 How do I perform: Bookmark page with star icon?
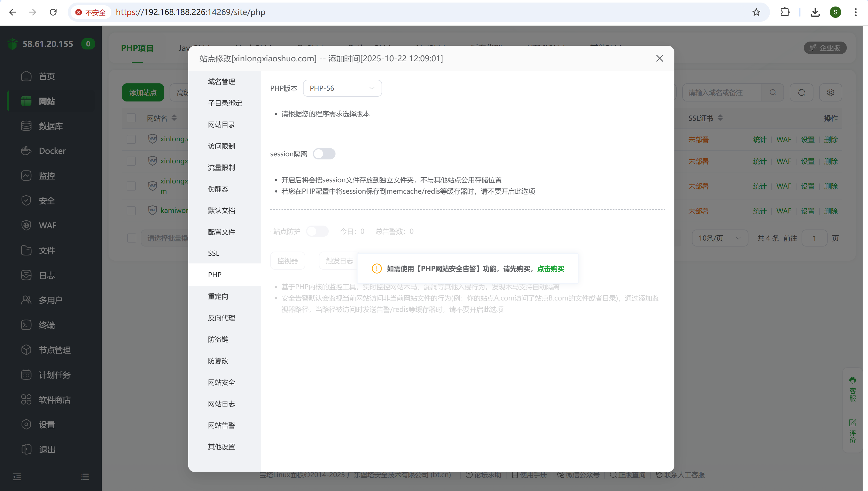756,12
